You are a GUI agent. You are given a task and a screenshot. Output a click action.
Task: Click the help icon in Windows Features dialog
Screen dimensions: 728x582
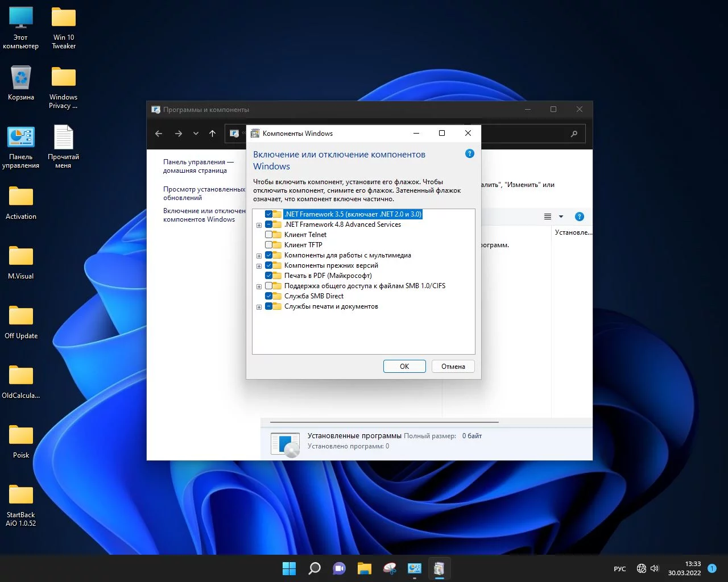tap(469, 153)
